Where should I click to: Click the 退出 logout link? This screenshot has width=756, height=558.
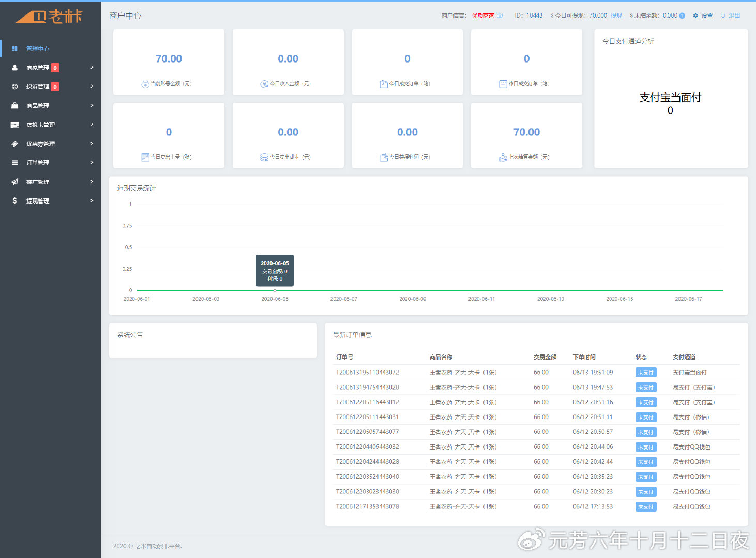(734, 16)
